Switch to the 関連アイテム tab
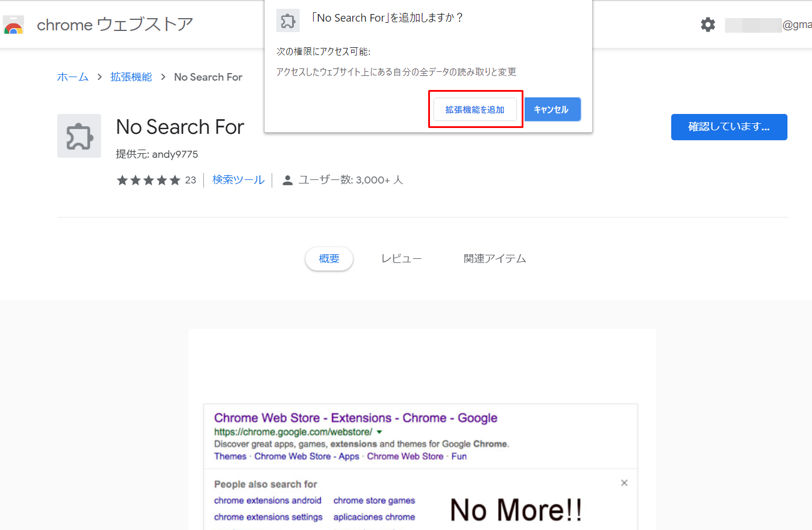The image size is (812, 530). (x=495, y=259)
